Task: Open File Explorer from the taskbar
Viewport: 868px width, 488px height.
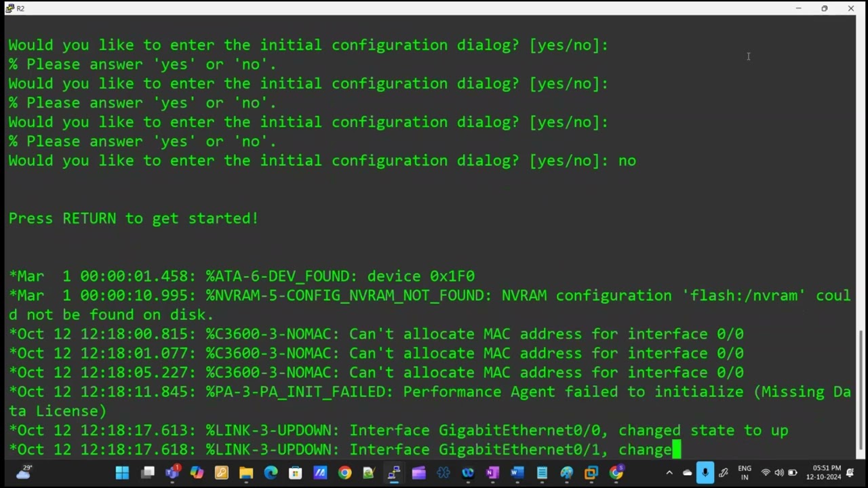Action: pos(246,473)
